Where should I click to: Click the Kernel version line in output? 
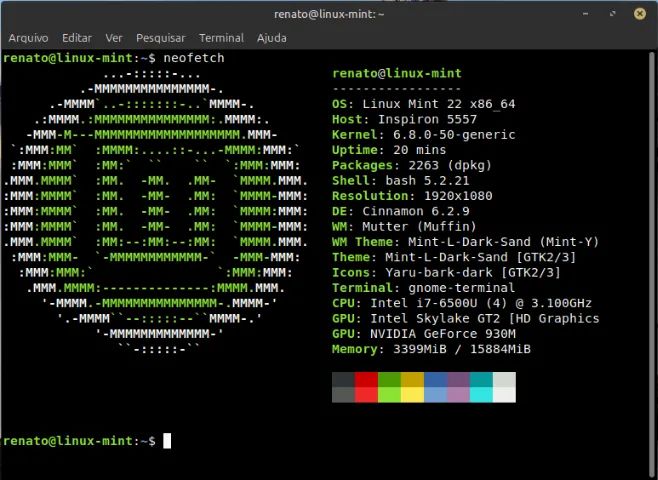(x=423, y=134)
